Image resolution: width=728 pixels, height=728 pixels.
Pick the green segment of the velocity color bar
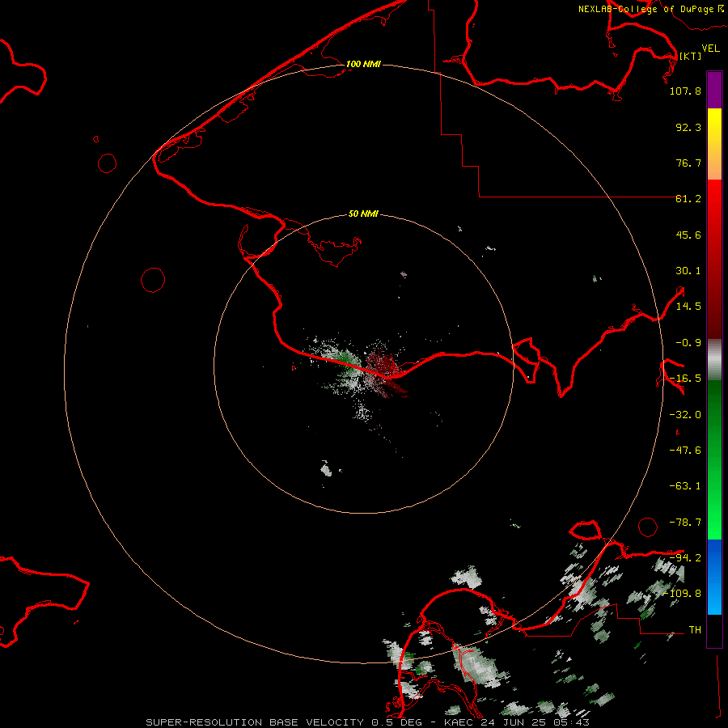(714, 459)
